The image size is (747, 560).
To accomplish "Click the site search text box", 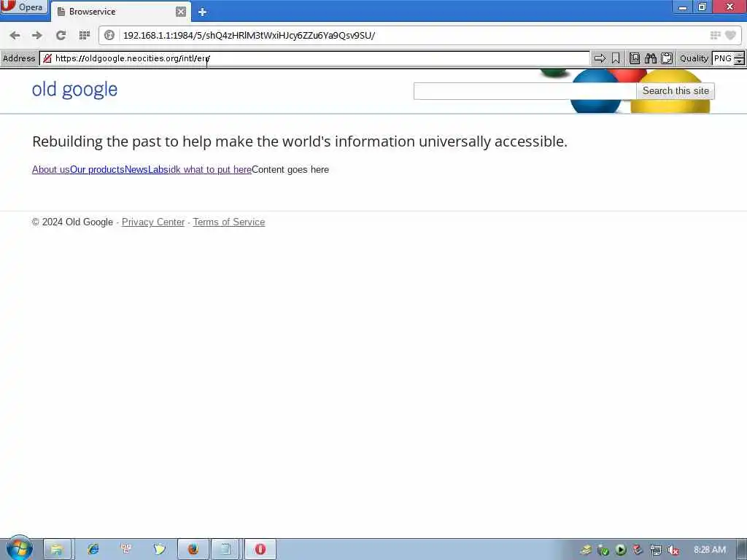I will click(x=525, y=91).
